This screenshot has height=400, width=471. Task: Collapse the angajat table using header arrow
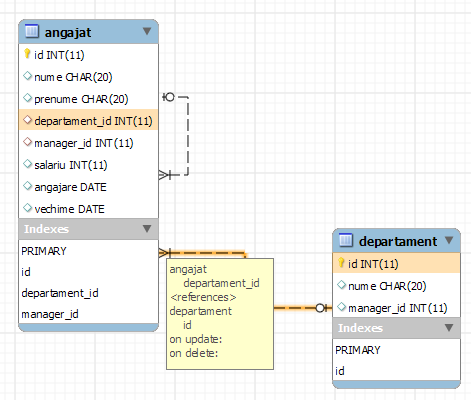(x=147, y=31)
